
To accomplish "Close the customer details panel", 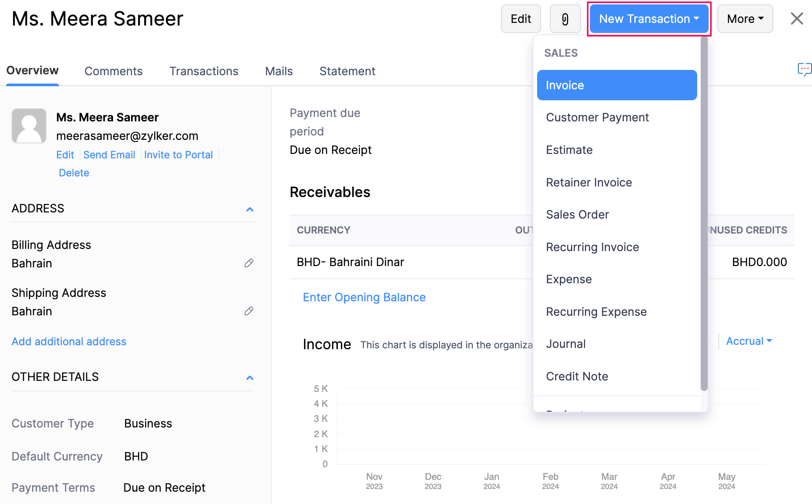I will tap(797, 19).
